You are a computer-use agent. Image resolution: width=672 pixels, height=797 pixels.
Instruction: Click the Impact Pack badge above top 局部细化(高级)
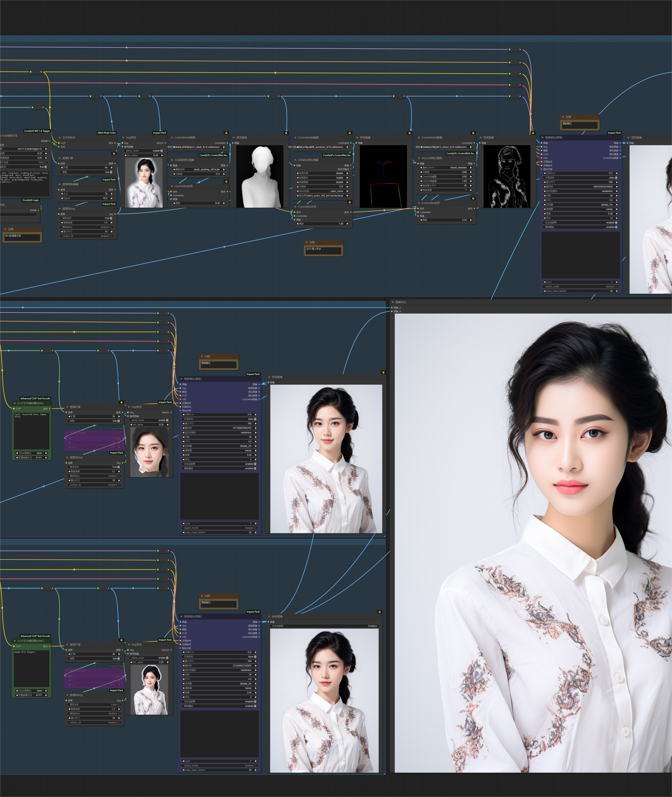tap(614, 133)
